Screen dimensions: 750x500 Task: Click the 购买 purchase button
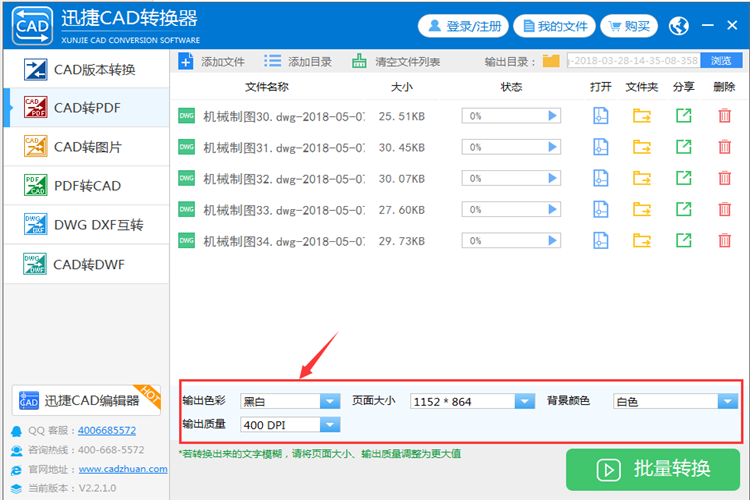(629, 26)
